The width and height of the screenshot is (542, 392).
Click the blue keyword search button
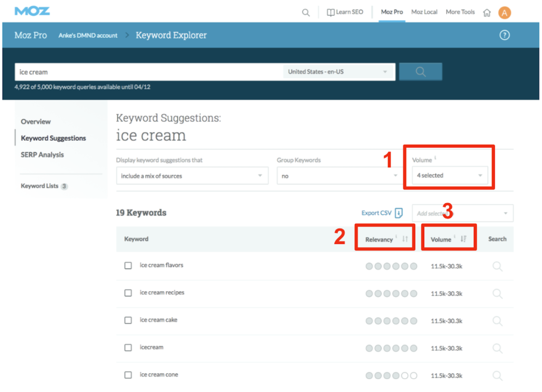pos(420,72)
